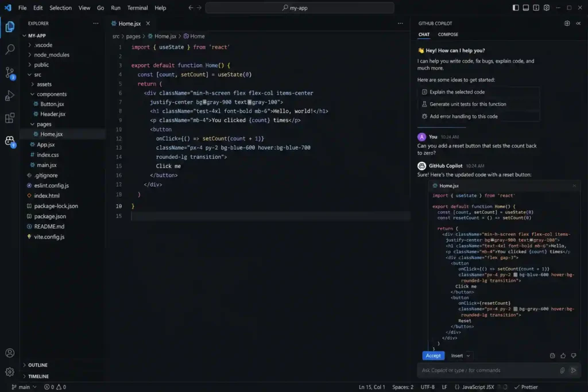Image resolution: width=588 pixels, height=392 pixels.
Task: Open the Source Control view
Action: pyautogui.click(x=10, y=73)
